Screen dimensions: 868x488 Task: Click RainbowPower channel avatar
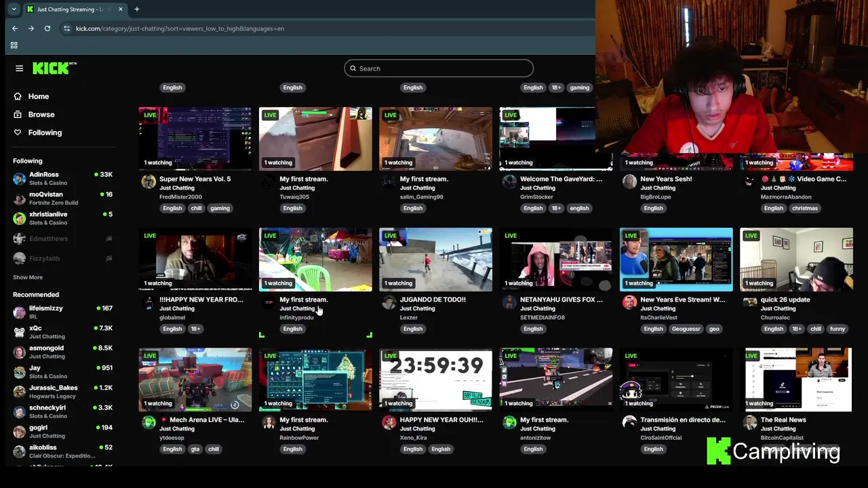[269, 423]
